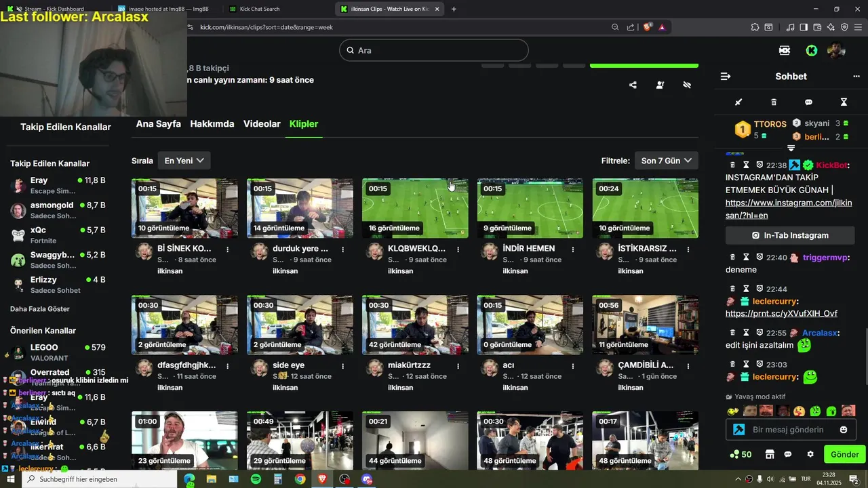Click the crossed-bell notification icon

[687, 85]
